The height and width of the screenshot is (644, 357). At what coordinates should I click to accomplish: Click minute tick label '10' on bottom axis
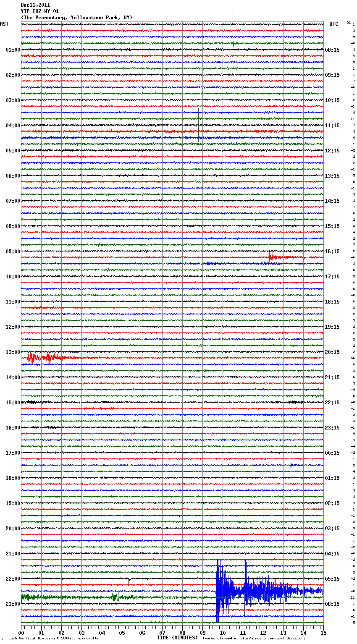pyautogui.click(x=223, y=633)
